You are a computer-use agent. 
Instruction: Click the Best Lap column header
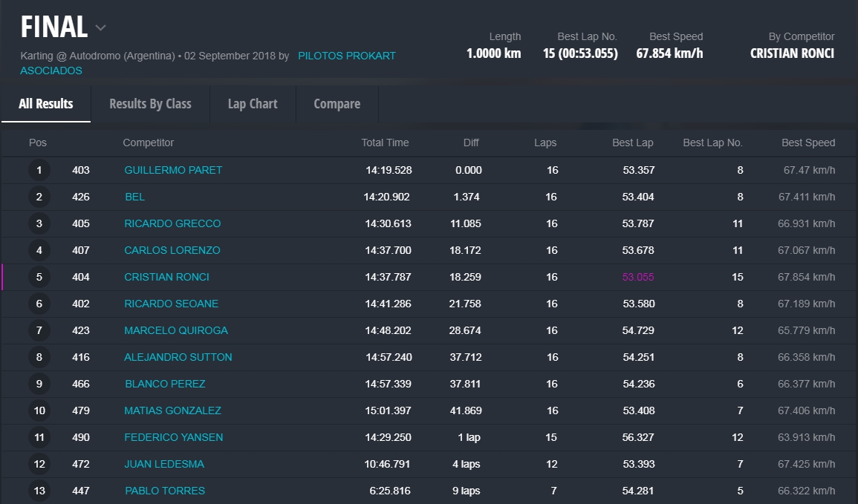coord(633,143)
